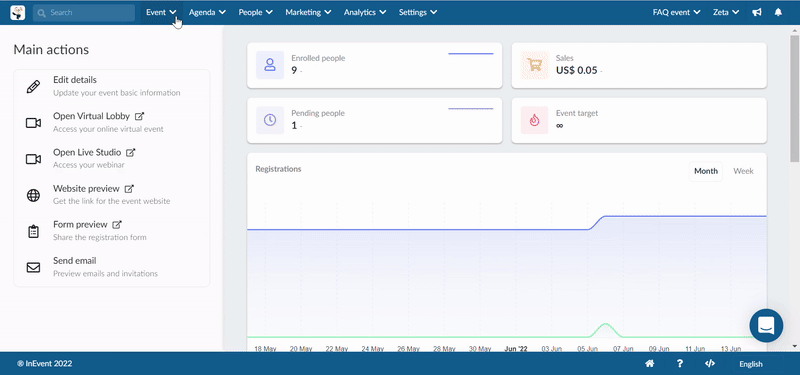Viewport: 800px width, 375px height.
Task: Select the Enrolled people count 9
Action: click(x=294, y=70)
